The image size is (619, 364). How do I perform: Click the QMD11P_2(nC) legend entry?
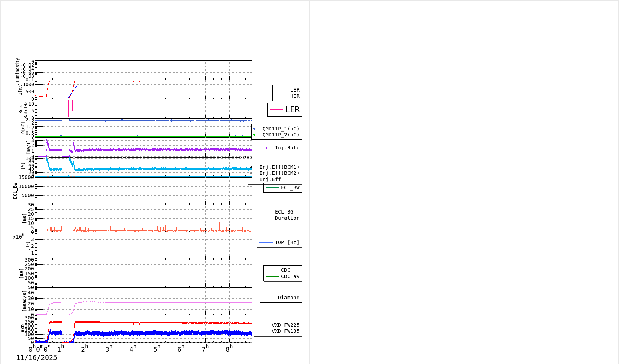pyautogui.click(x=280, y=135)
